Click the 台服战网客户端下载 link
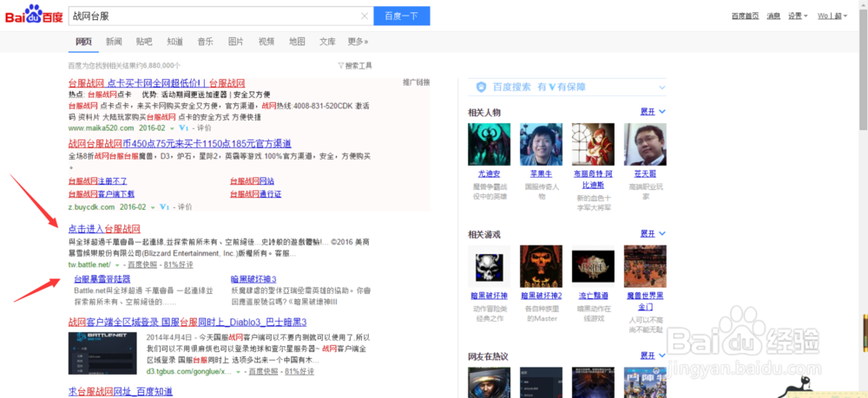Screen dimensions: 868x398 [102, 194]
